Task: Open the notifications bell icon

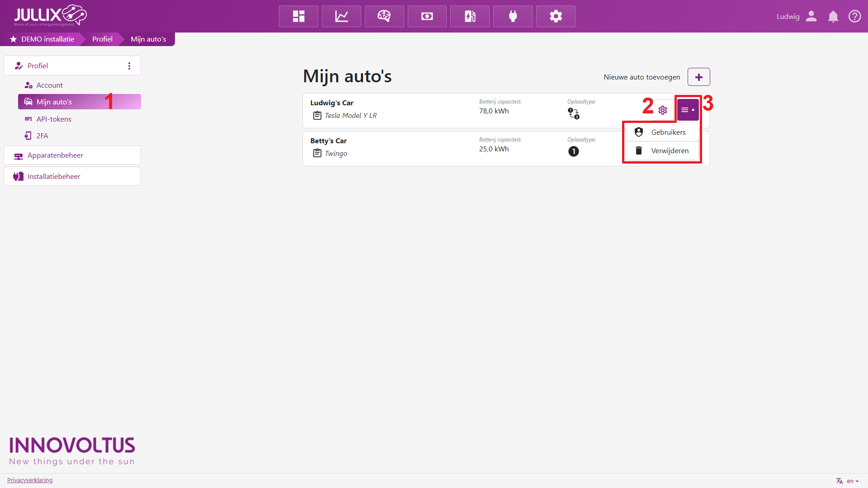Action: pos(833,17)
